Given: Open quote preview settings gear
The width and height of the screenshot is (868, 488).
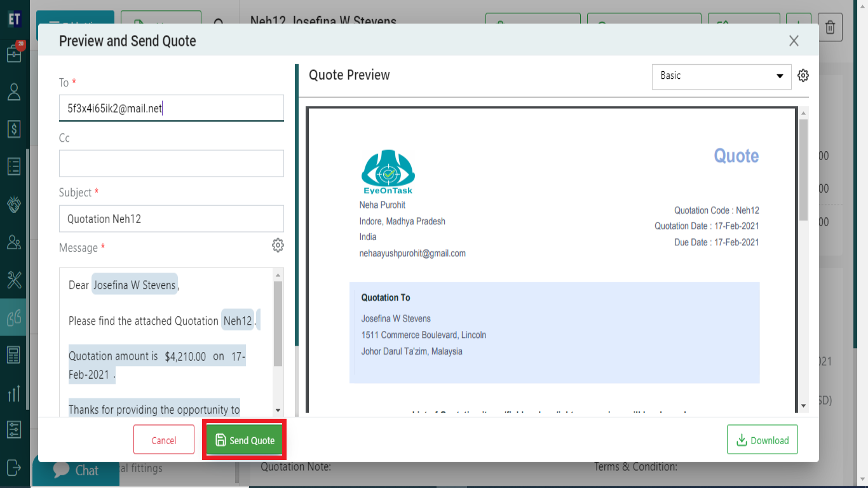Looking at the screenshot, I should (803, 76).
